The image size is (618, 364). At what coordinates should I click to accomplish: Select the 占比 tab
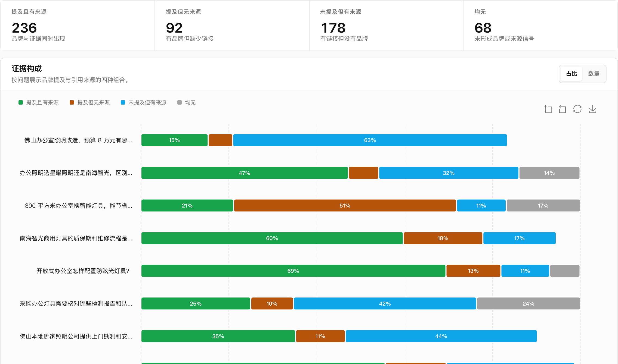click(571, 74)
